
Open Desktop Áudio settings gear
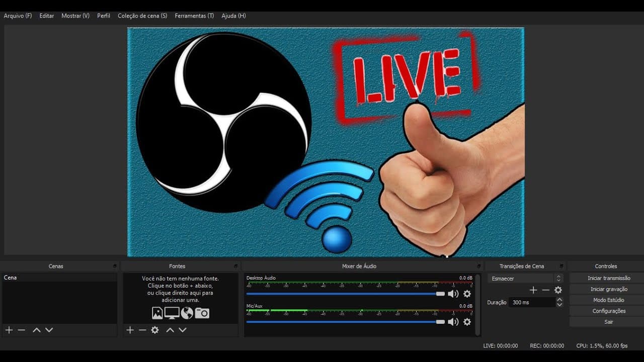click(467, 294)
